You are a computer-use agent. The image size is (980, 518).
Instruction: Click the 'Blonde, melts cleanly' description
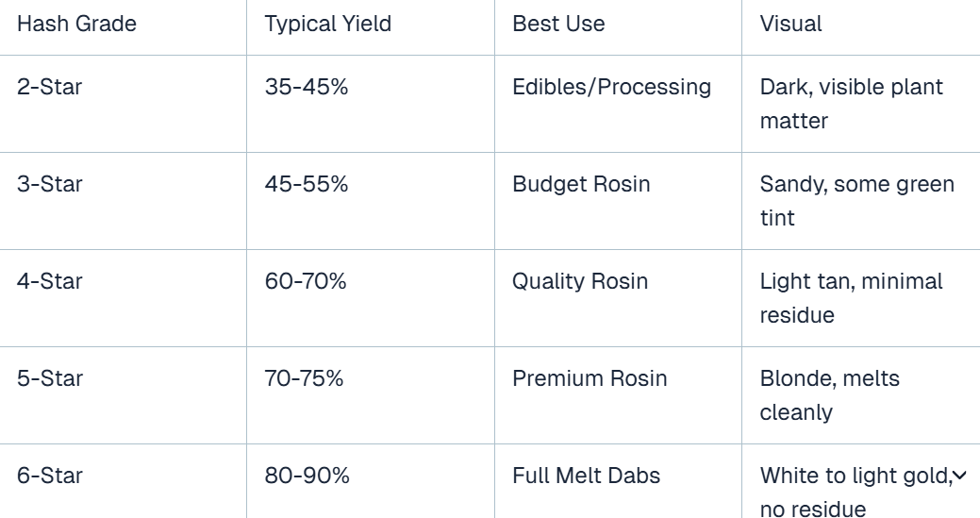pyautogui.click(x=829, y=395)
